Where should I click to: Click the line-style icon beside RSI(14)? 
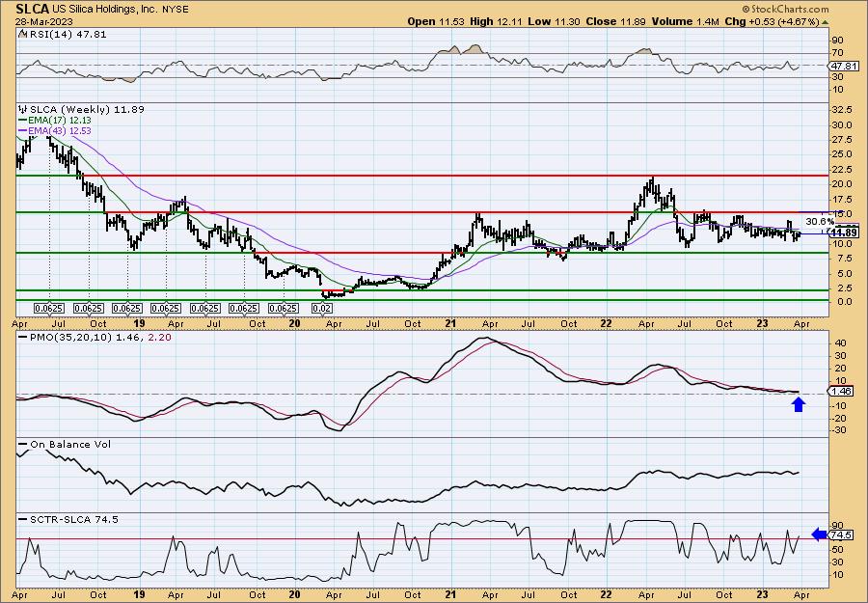coord(22,35)
